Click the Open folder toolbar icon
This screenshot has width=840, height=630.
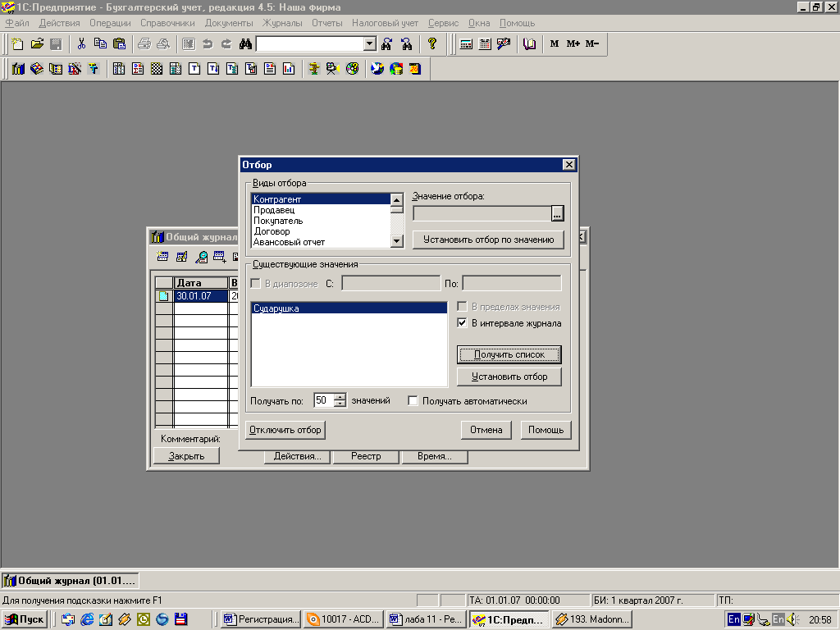(x=37, y=44)
